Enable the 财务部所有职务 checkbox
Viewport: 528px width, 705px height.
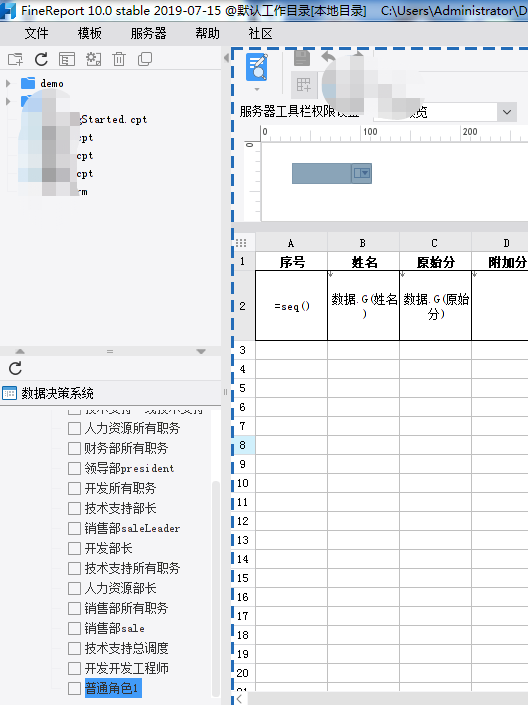pyautogui.click(x=74, y=448)
